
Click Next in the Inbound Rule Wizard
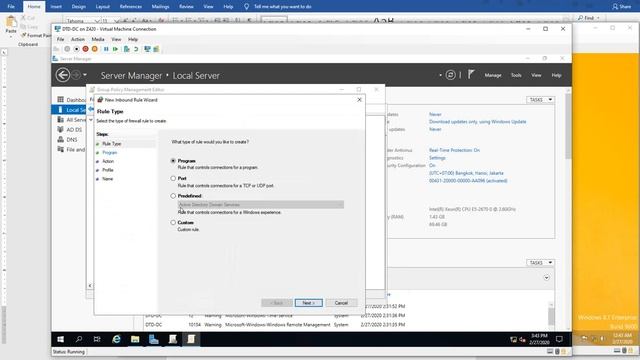309,303
